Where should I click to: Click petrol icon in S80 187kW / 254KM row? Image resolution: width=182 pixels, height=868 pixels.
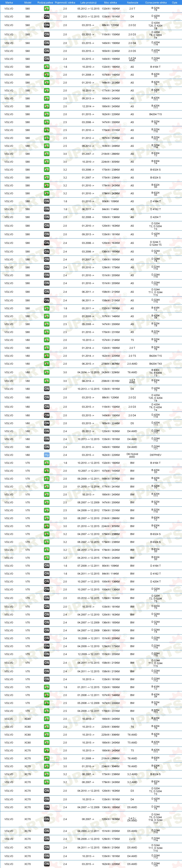pos(47,138)
